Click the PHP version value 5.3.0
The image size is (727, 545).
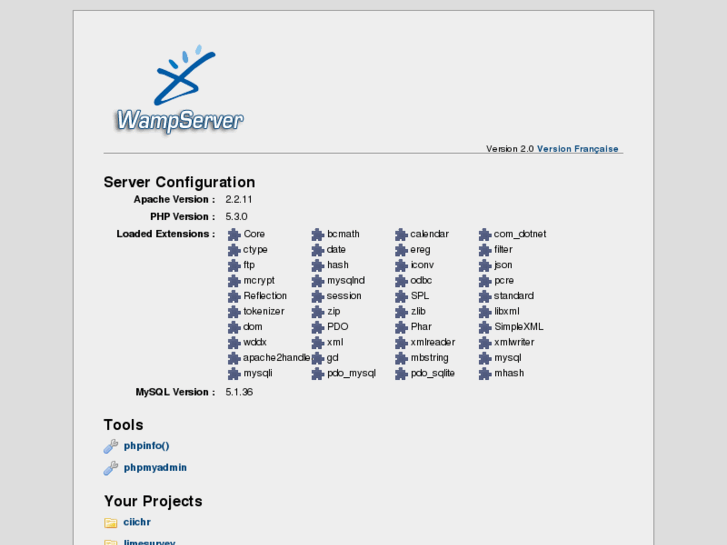pos(236,217)
